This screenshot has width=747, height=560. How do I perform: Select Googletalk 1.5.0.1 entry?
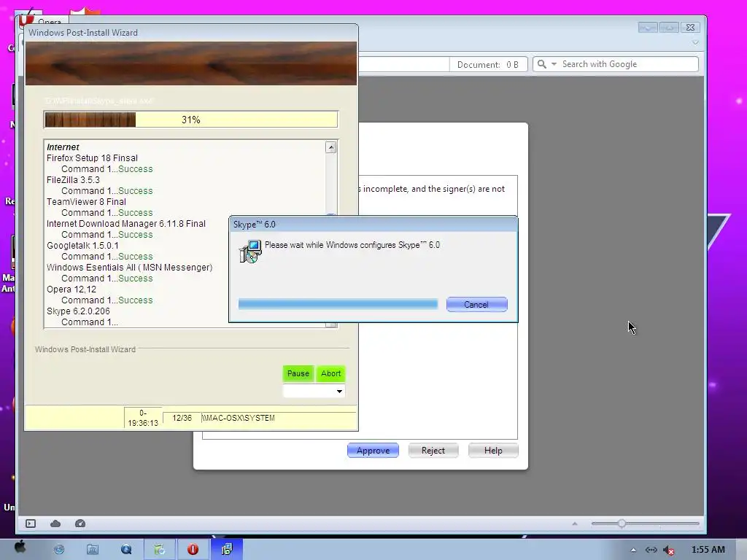click(x=82, y=246)
